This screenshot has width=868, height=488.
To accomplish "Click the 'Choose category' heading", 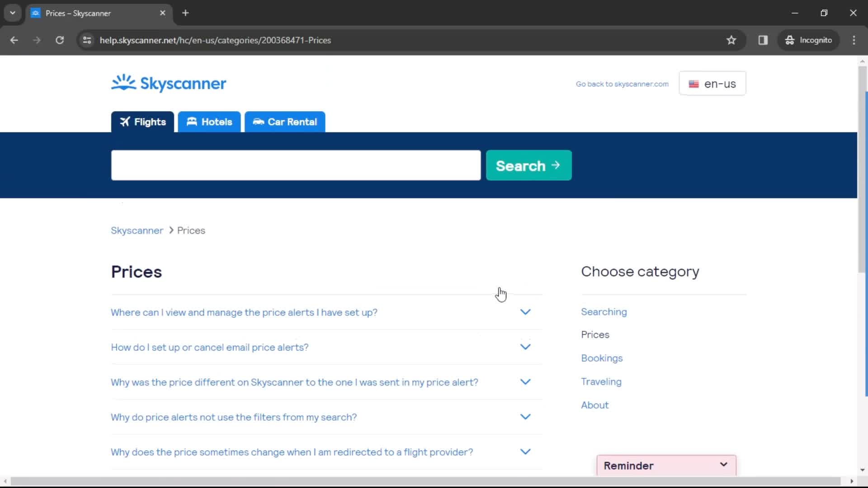I will click(x=640, y=272).
